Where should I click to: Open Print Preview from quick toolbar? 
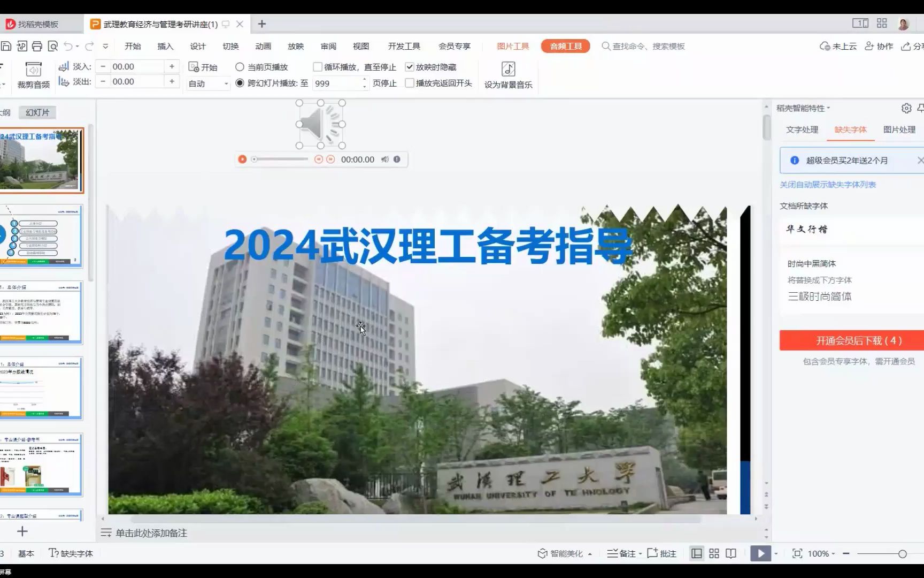pyautogui.click(x=52, y=46)
